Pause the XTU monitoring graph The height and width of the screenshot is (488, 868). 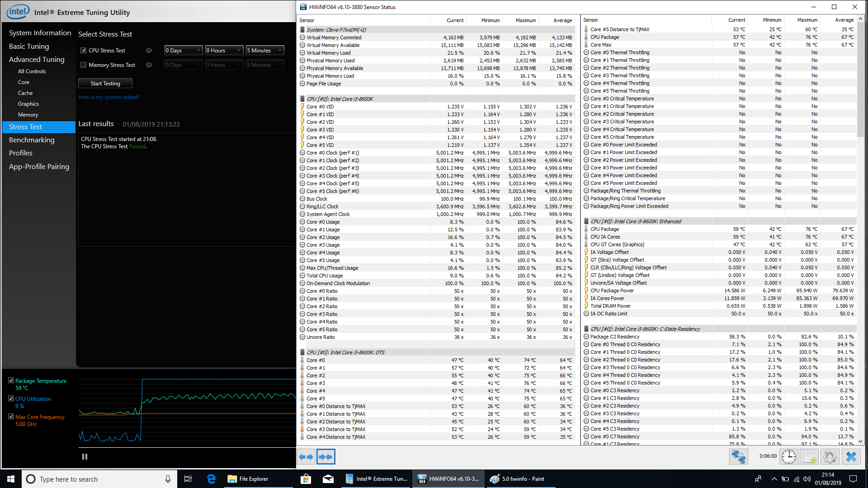(x=85, y=456)
